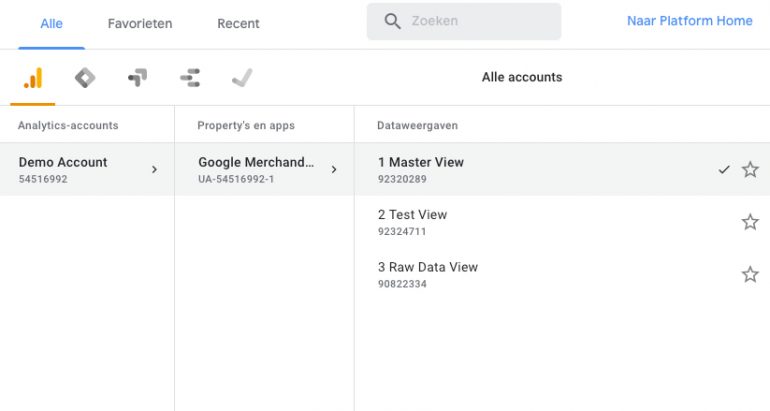The width and height of the screenshot is (770, 411).
Task: Expand the Demo Account chevron
Action: click(154, 169)
